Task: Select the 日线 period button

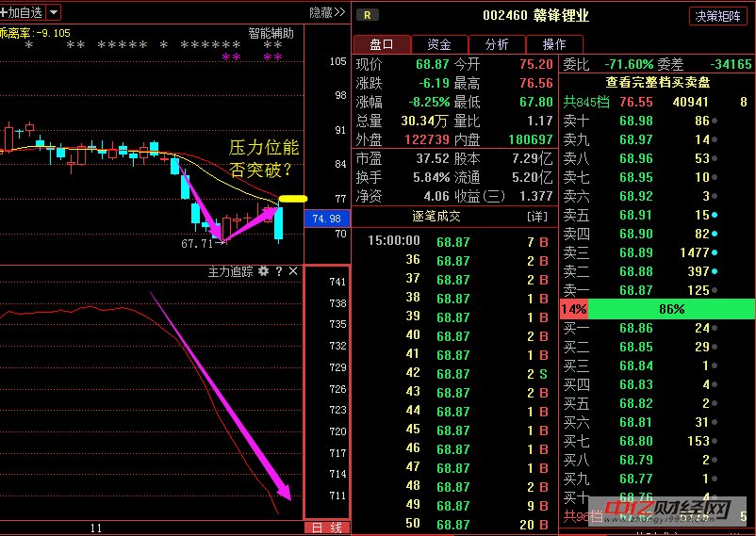Action: tap(327, 528)
